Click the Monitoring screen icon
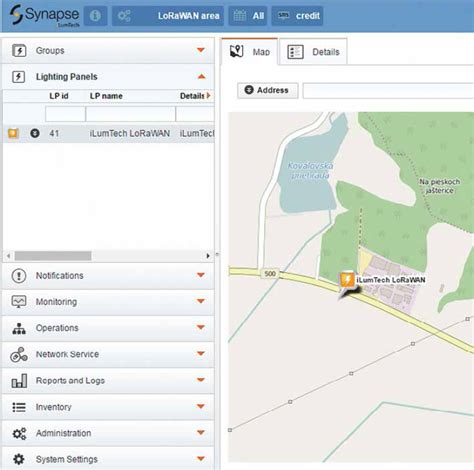The width and height of the screenshot is (474, 470). [x=19, y=302]
